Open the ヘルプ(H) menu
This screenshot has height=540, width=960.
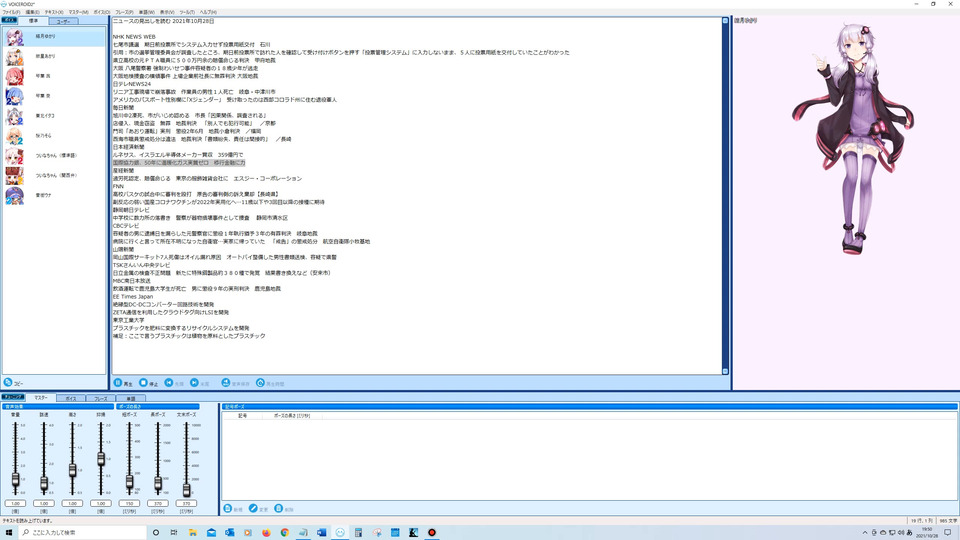(208, 12)
